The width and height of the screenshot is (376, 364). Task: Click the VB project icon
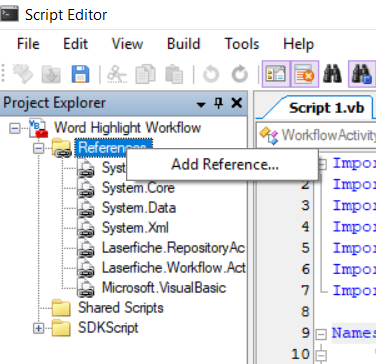click(38, 128)
